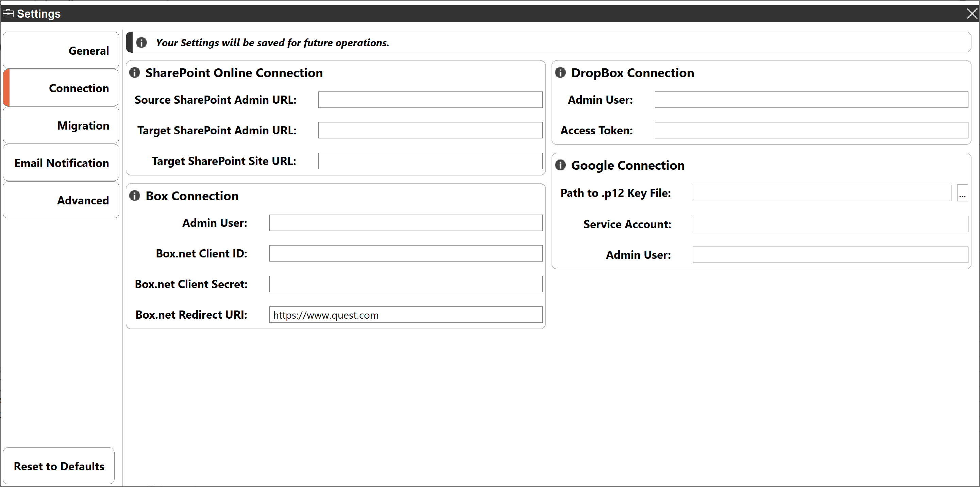Click the info icon in the settings-saved banner

pos(141,42)
